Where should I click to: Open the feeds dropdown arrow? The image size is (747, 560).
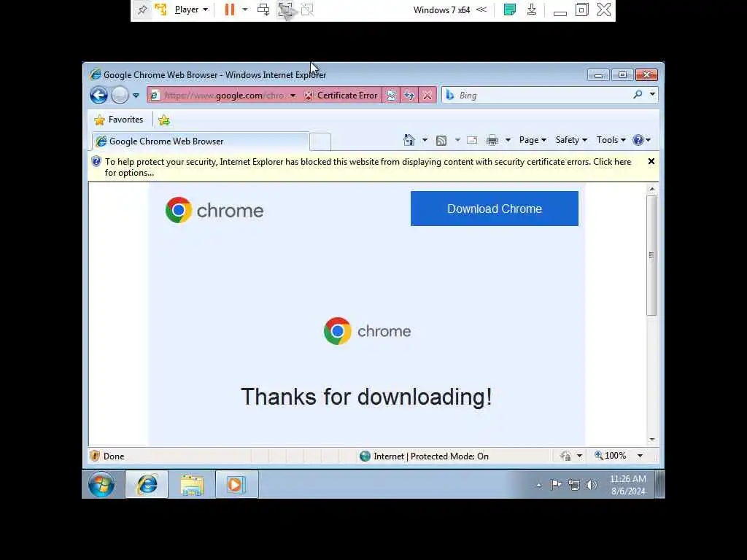[457, 140]
